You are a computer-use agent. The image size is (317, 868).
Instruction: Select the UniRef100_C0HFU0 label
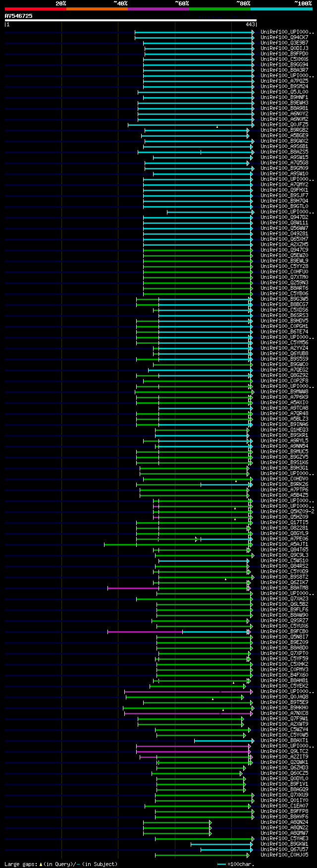click(x=284, y=271)
